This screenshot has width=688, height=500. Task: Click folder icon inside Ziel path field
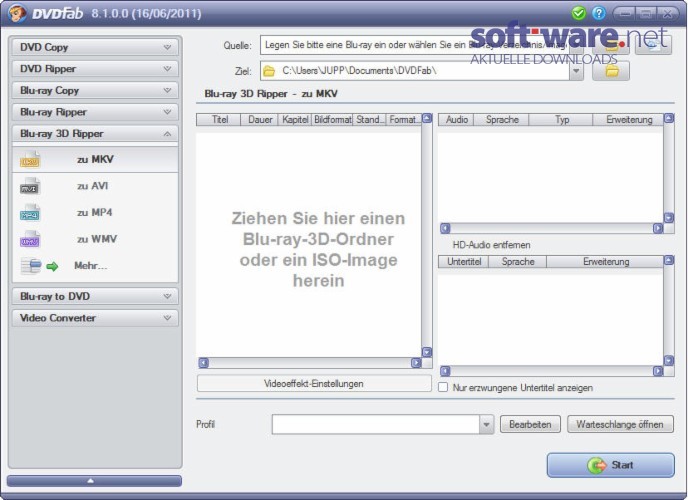point(269,71)
